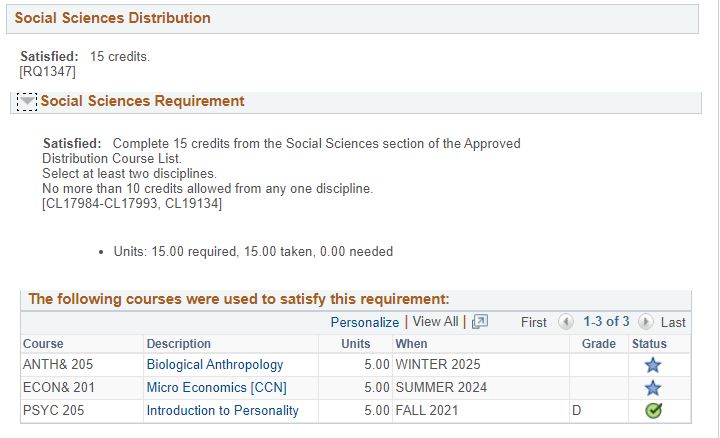This screenshot has width=720, height=438.
Task: Sort by the Description column header
Action: [179, 343]
